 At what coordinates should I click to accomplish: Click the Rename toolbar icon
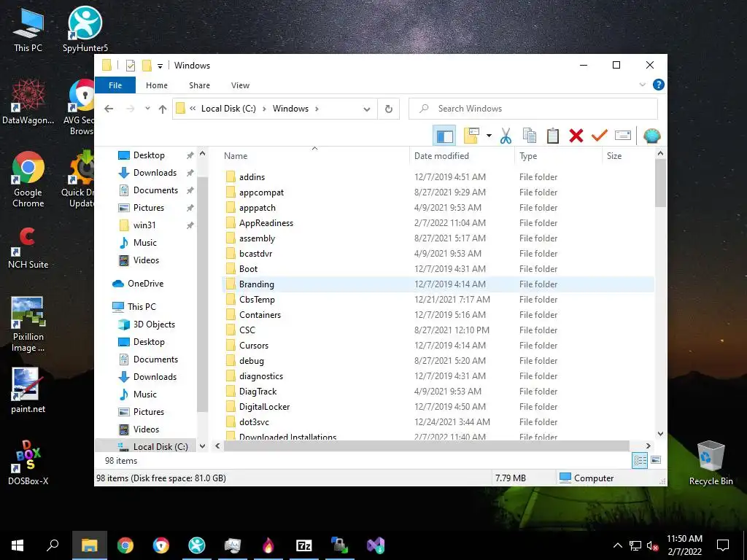coord(623,136)
